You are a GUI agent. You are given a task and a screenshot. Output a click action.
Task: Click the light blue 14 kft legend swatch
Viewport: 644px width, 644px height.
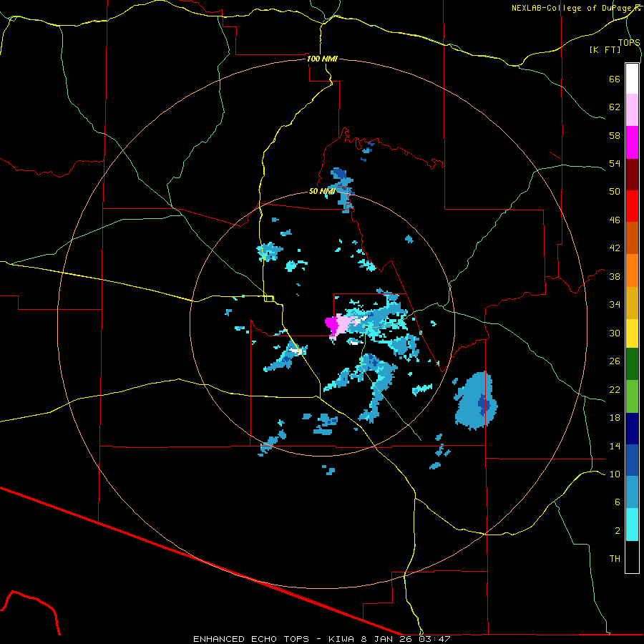point(632,492)
